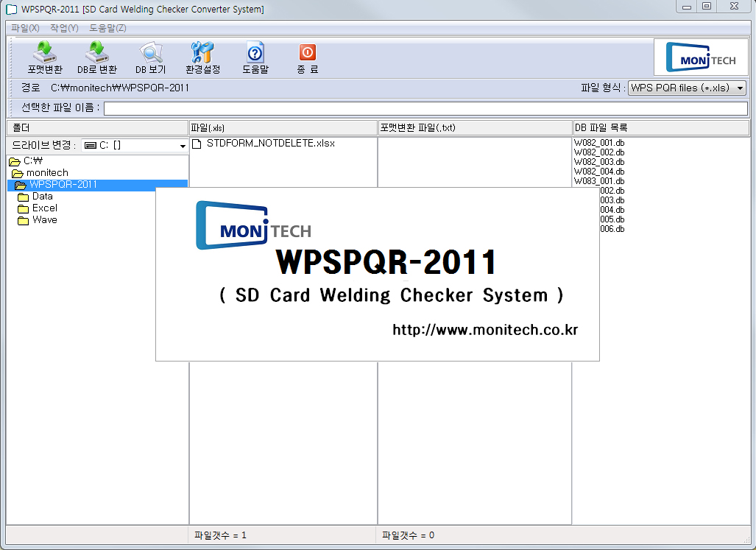Click the WPSPQR-2011 splash title
This screenshot has width=756, height=550.
[x=386, y=261]
